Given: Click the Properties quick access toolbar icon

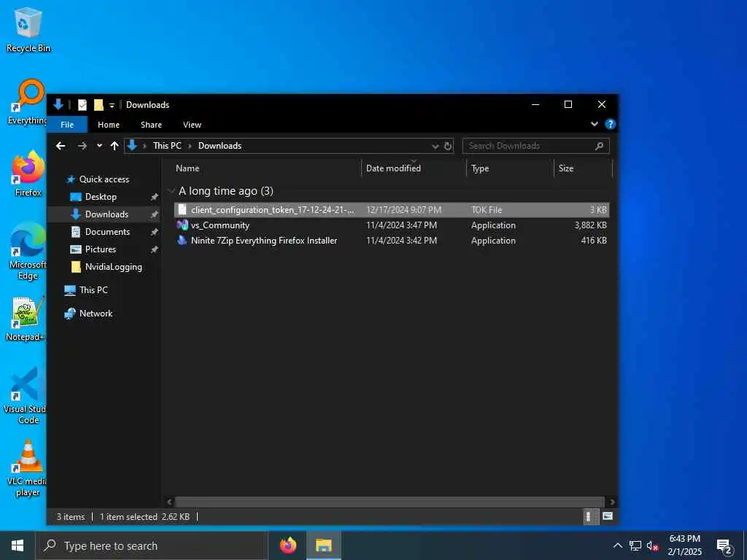Looking at the screenshot, I should click(x=82, y=105).
